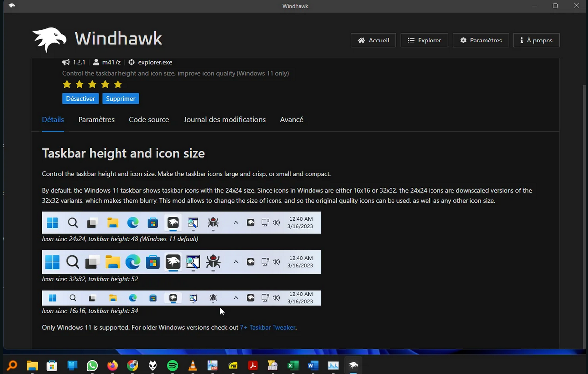Open File Explorer from the taskbar
This screenshot has height=374, width=588.
click(x=32, y=365)
